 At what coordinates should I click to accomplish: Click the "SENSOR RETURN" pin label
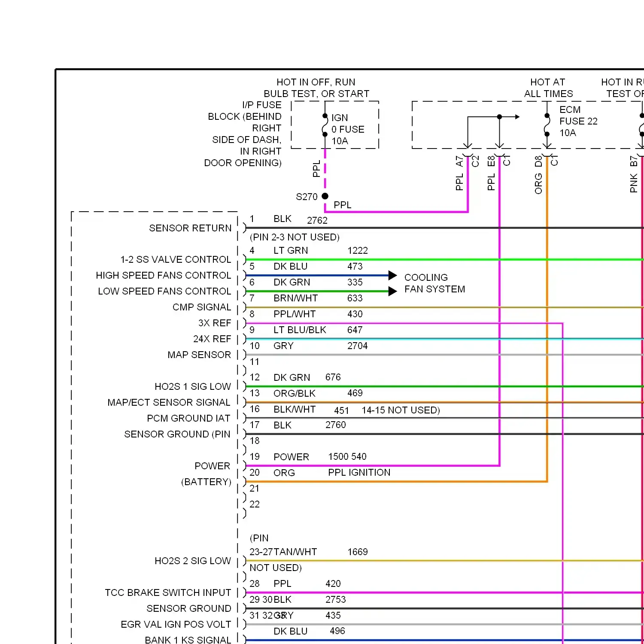[x=190, y=228]
